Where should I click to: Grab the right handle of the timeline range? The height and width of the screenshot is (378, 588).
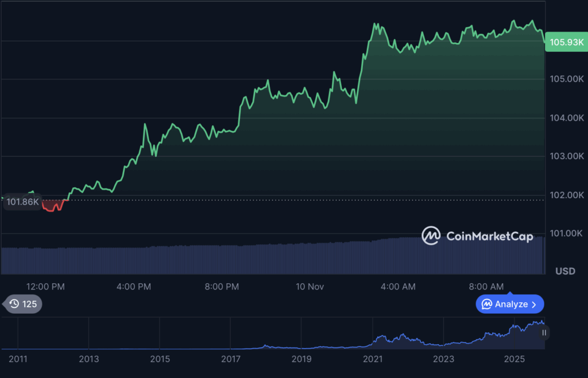(x=544, y=332)
